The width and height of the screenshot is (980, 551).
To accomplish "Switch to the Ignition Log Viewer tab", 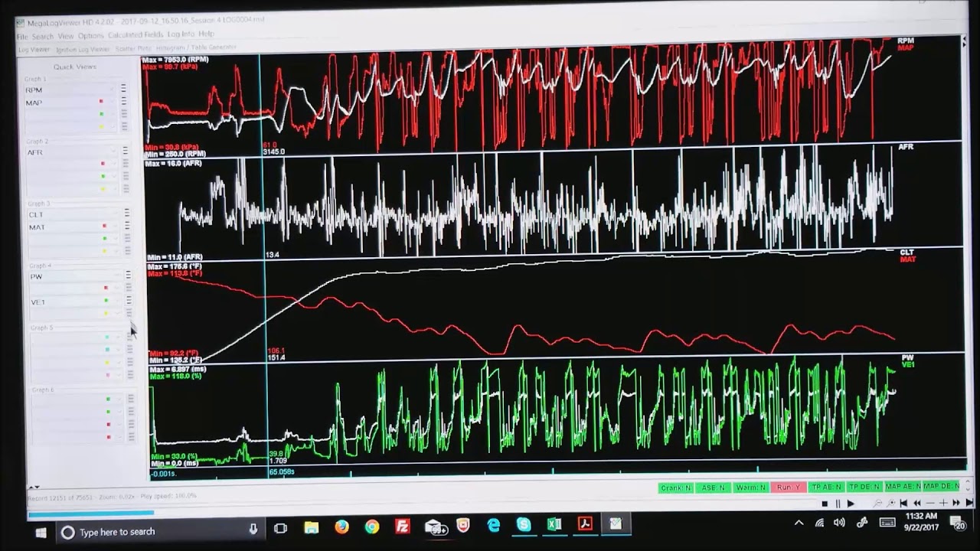I will point(83,49).
